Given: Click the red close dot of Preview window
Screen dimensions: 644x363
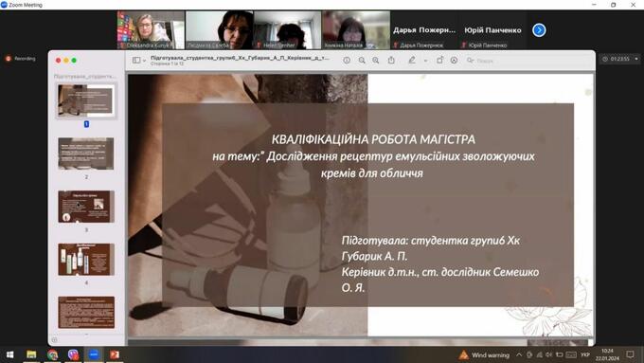Looking at the screenshot, I should point(59,61).
